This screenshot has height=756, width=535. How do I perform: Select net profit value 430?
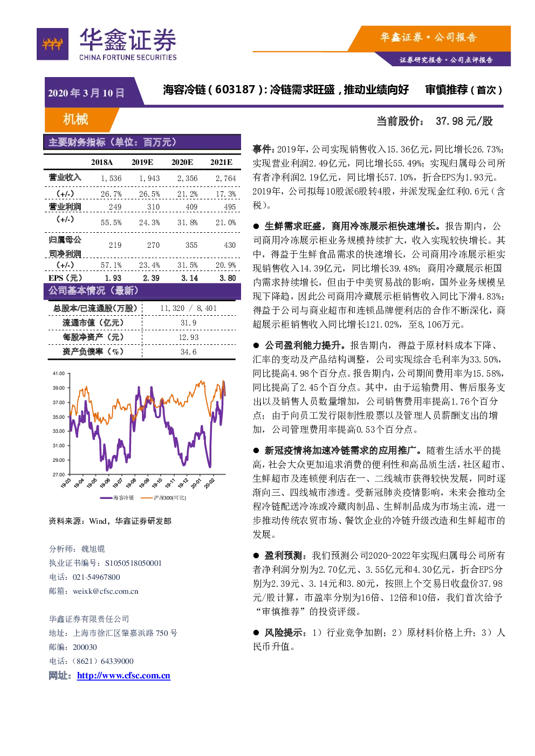coord(230,245)
